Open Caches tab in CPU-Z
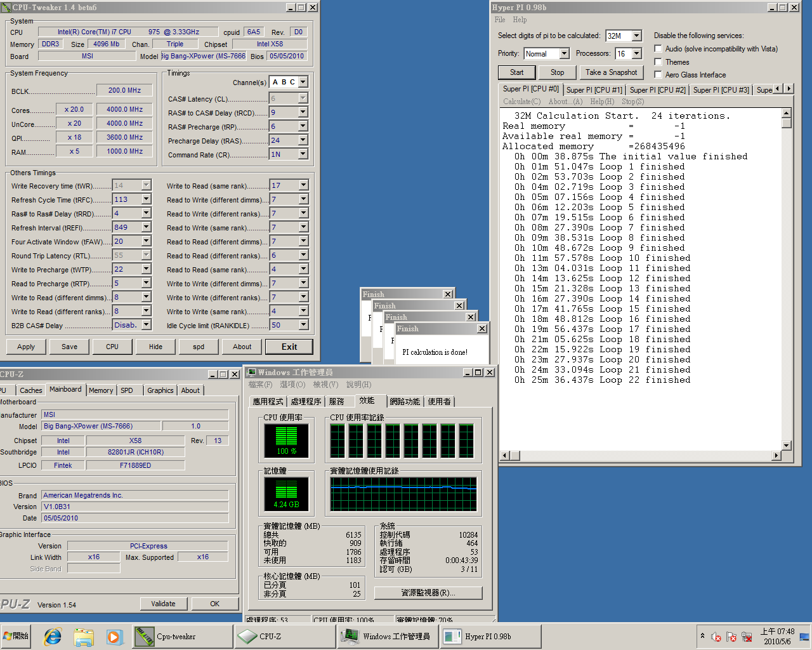 pyautogui.click(x=30, y=390)
